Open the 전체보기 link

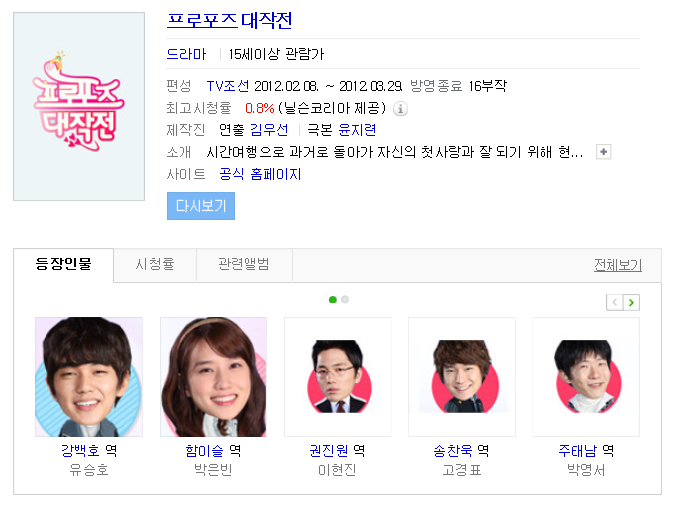point(618,265)
